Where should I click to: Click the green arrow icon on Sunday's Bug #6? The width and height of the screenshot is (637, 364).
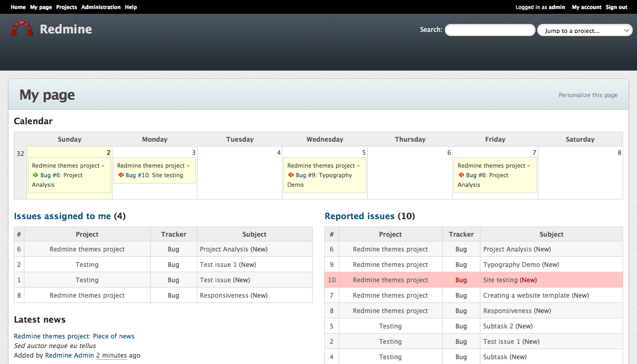point(36,175)
